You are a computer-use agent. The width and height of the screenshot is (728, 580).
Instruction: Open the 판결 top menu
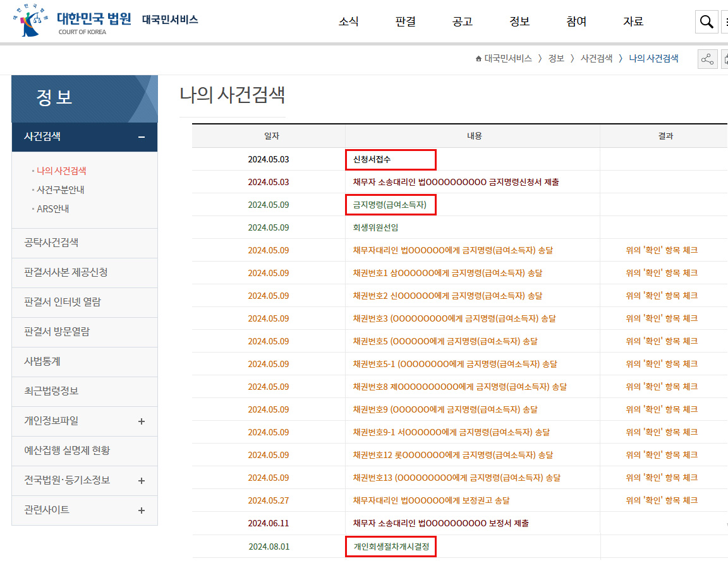[405, 21]
